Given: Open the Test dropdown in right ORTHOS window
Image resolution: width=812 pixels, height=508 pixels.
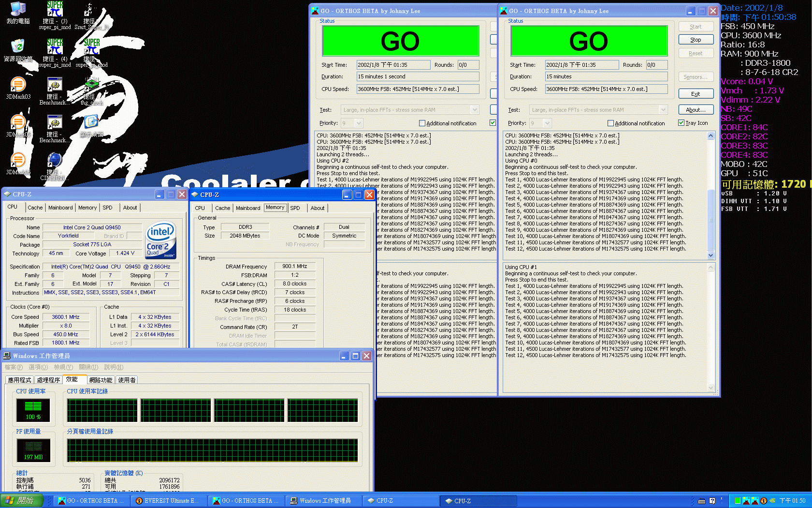Looking at the screenshot, I should pos(663,110).
